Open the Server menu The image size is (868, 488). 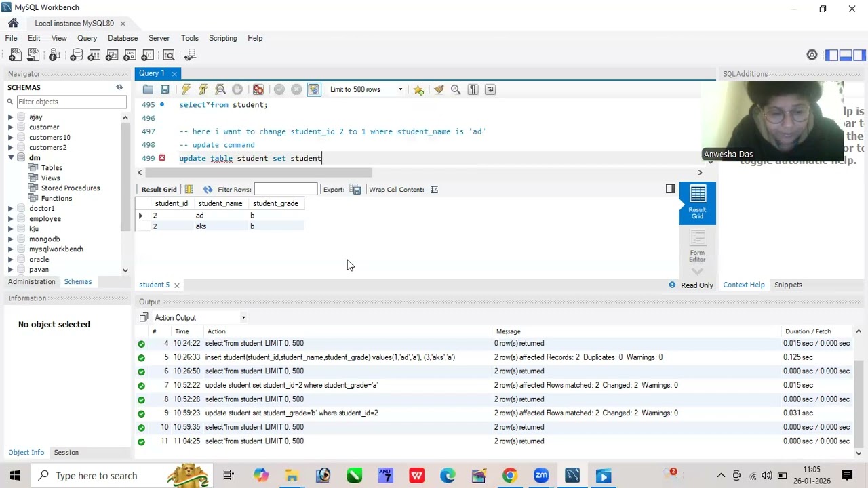click(159, 38)
